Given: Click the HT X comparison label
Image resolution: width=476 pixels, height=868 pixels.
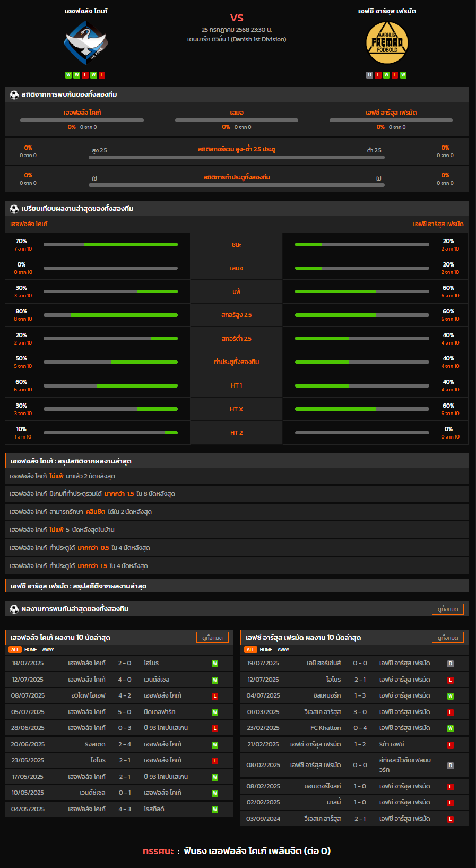Looking at the screenshot, I should (x=237, y=409).
